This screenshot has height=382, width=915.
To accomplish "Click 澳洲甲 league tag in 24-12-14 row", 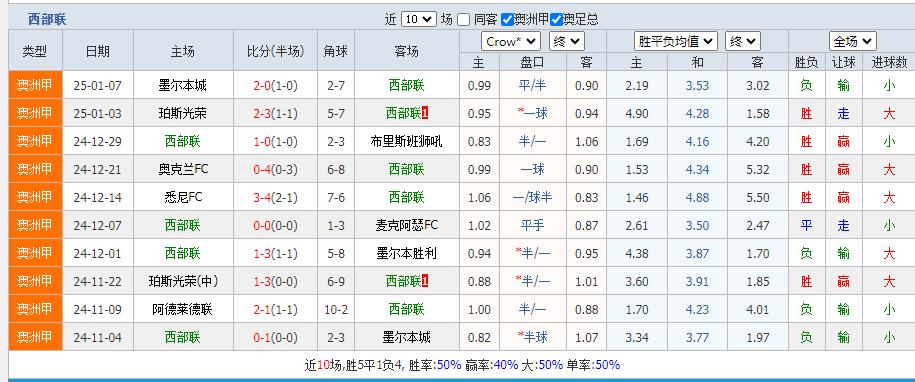I will [x=35, y=198].
